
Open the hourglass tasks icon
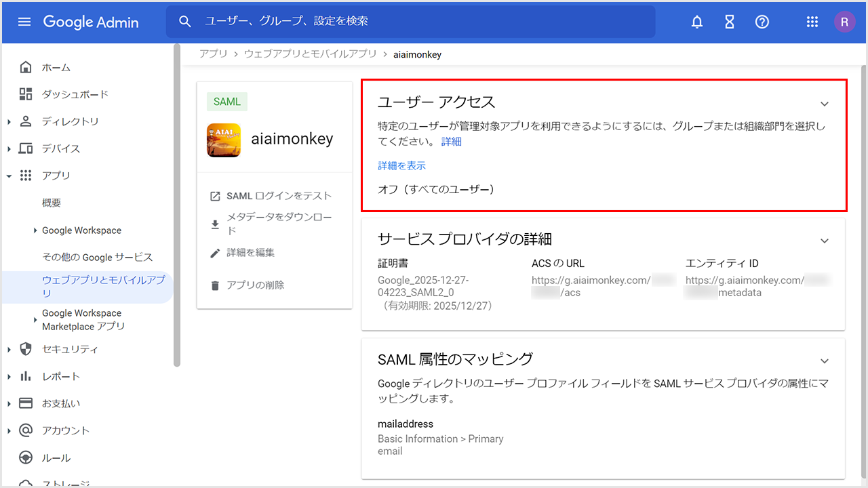tap(729, 22)
